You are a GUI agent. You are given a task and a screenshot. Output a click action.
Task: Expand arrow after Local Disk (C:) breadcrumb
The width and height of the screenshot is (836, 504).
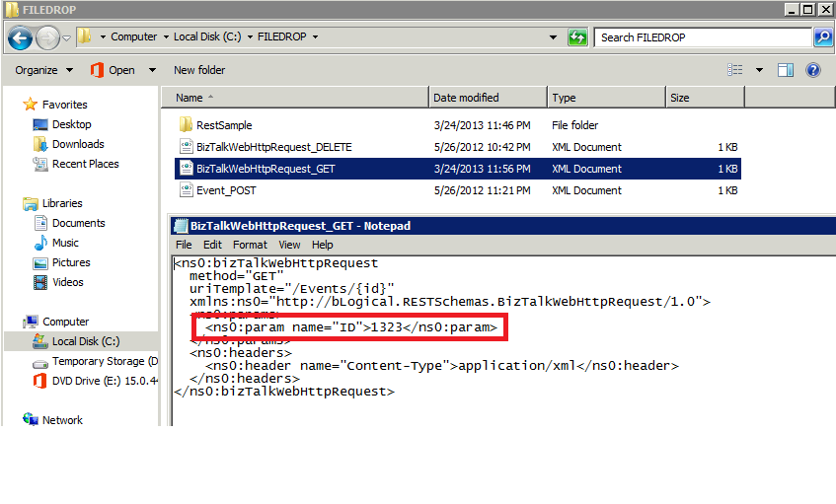pos(250,36)
